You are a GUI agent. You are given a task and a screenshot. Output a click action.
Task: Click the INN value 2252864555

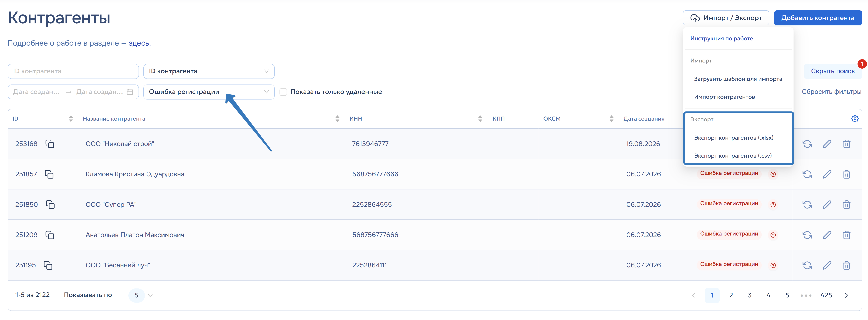pyautogui.click(x=372, y=204)
